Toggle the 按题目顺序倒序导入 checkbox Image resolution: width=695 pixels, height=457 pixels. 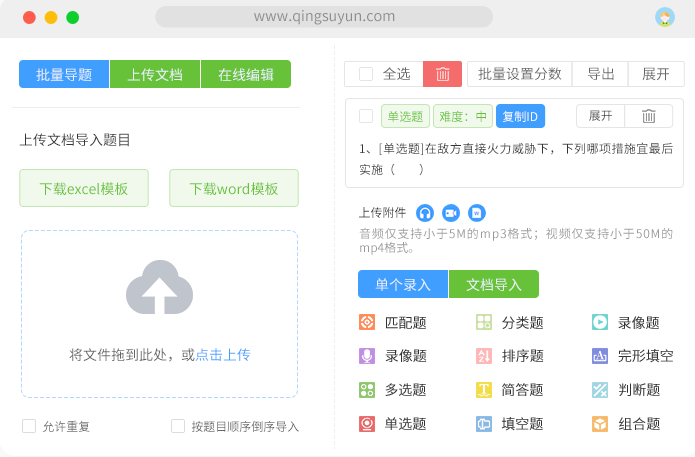(x=178, y=426)
